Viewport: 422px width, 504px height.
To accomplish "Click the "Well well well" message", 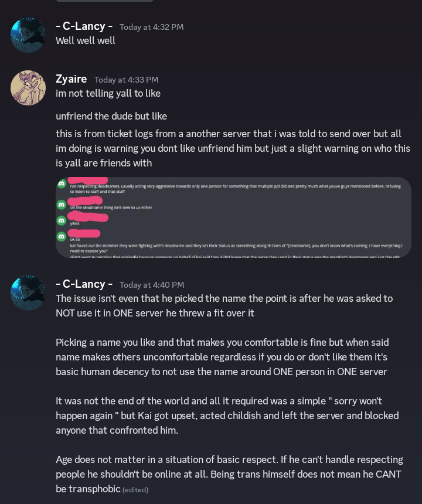I will click(x=86, y=40).
